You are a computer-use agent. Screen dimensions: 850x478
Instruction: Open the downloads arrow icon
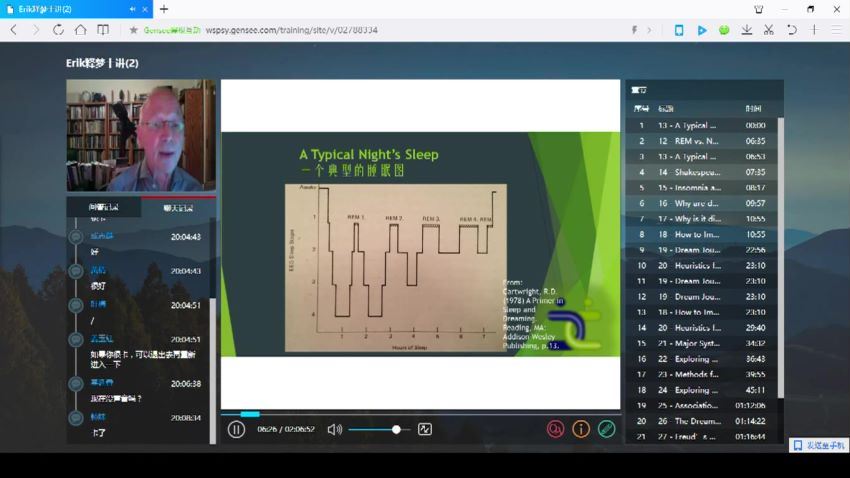tap(746, 30)
